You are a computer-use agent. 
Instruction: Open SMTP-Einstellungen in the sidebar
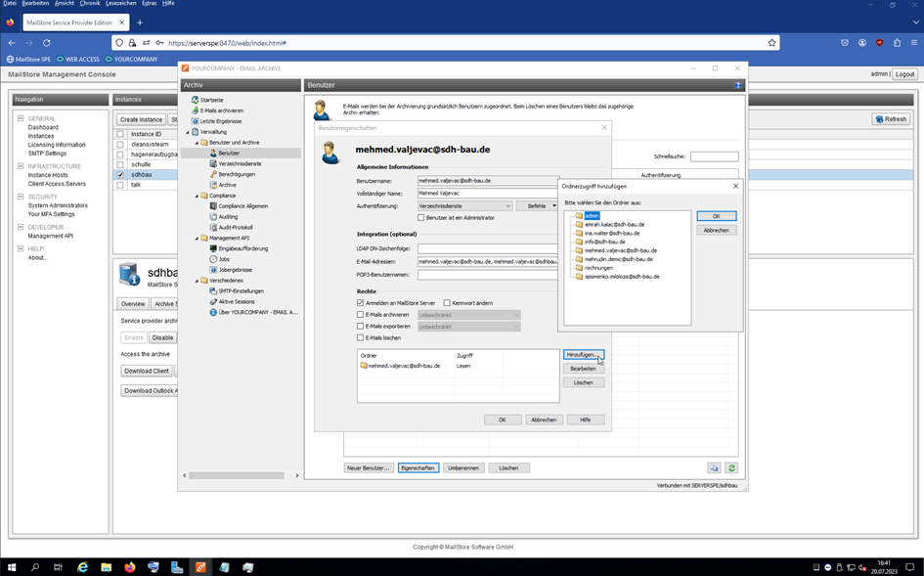[x=241, y=290]
